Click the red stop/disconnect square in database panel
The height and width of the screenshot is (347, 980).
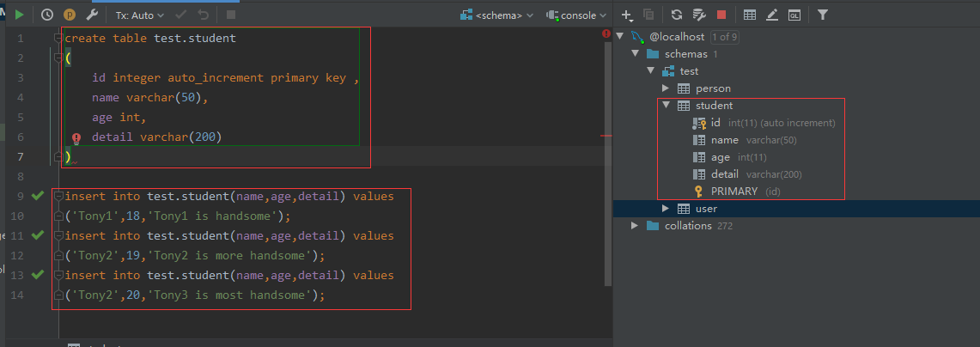[721, 15]
